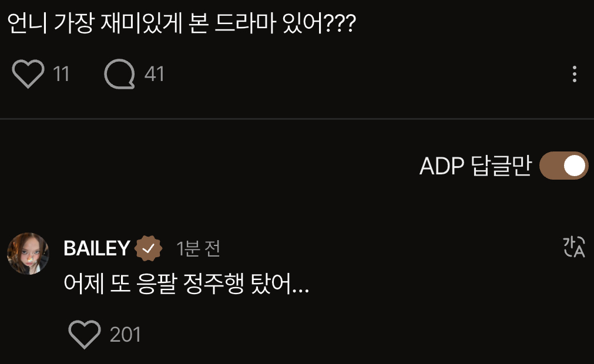This screenshot has height=364, width=594.
Task: Translate BAILEY's reply with the translate icon
Action: (x=574, y=247)
